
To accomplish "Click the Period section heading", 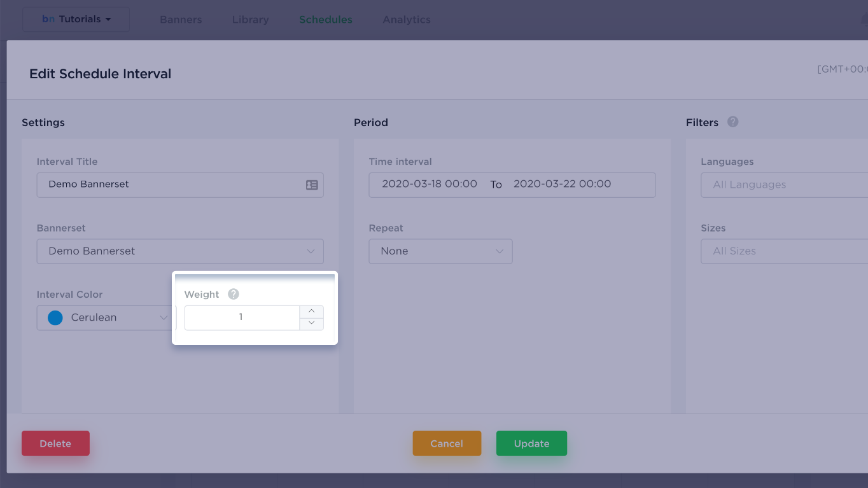I will tap(371, 122).
